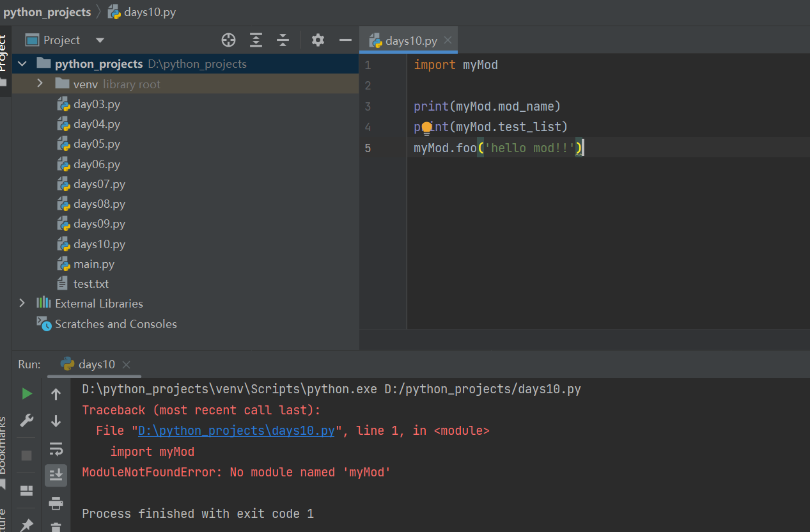Open the Project view dropdown arrow
810x532 pixels.
tap(100, 40)
